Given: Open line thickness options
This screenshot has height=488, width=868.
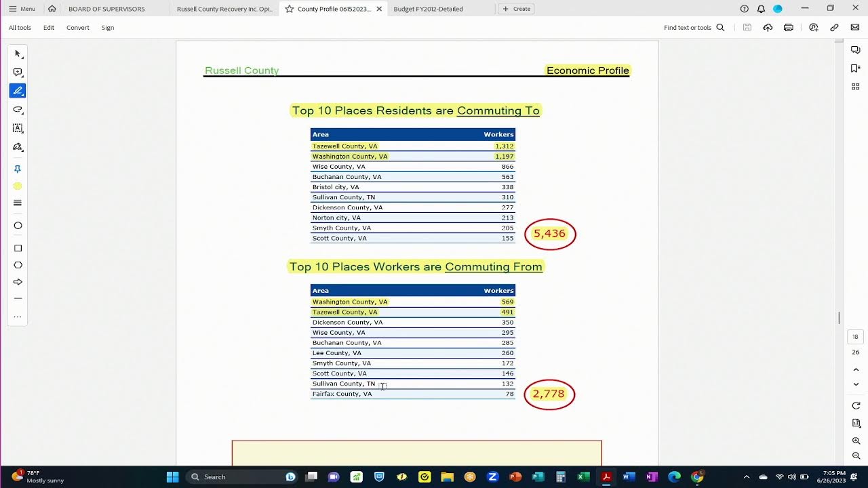Looking at the screenshot, I should point(18,203).
